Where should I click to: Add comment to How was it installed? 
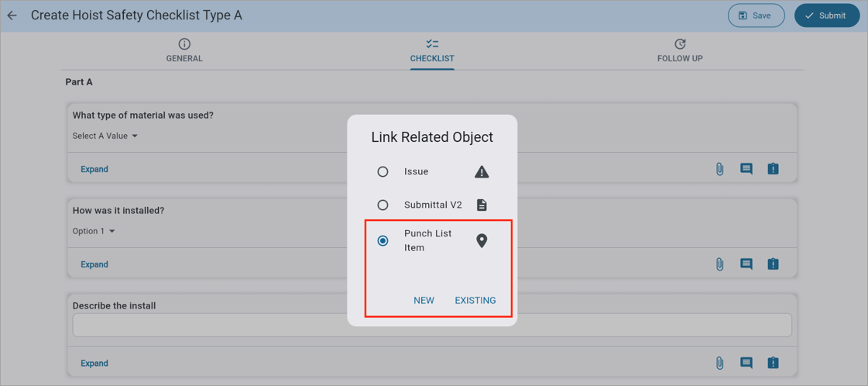[x=746, y=264]
